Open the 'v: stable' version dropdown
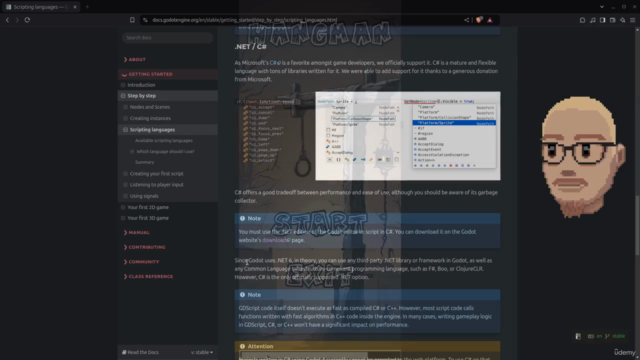Image resolution: width=640 pixels, height=360 pixels. [202, 352]
